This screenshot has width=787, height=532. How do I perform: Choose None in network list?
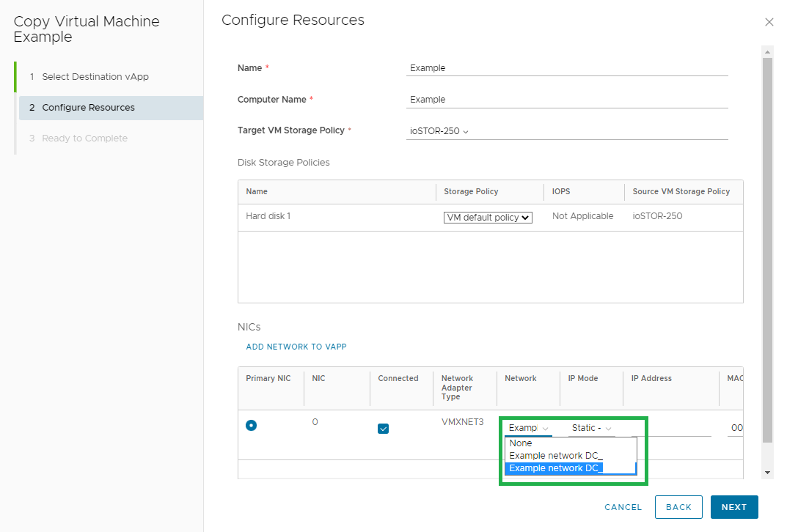(x=571, y=443)
